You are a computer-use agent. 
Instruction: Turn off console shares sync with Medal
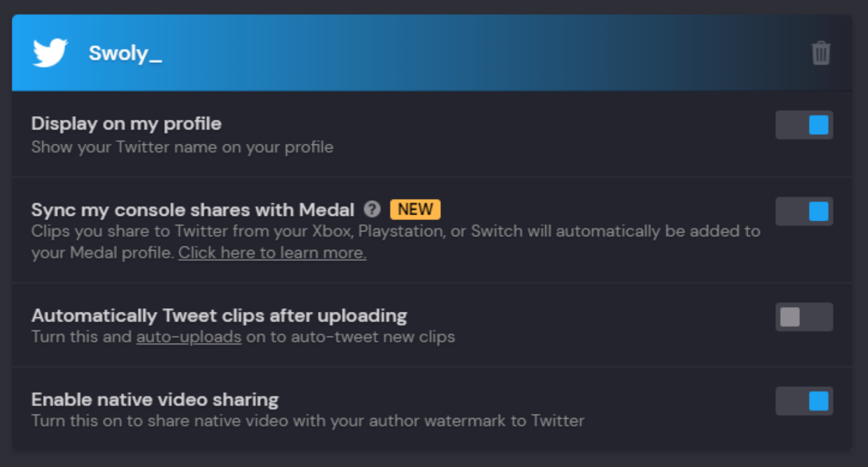[804, 211]
